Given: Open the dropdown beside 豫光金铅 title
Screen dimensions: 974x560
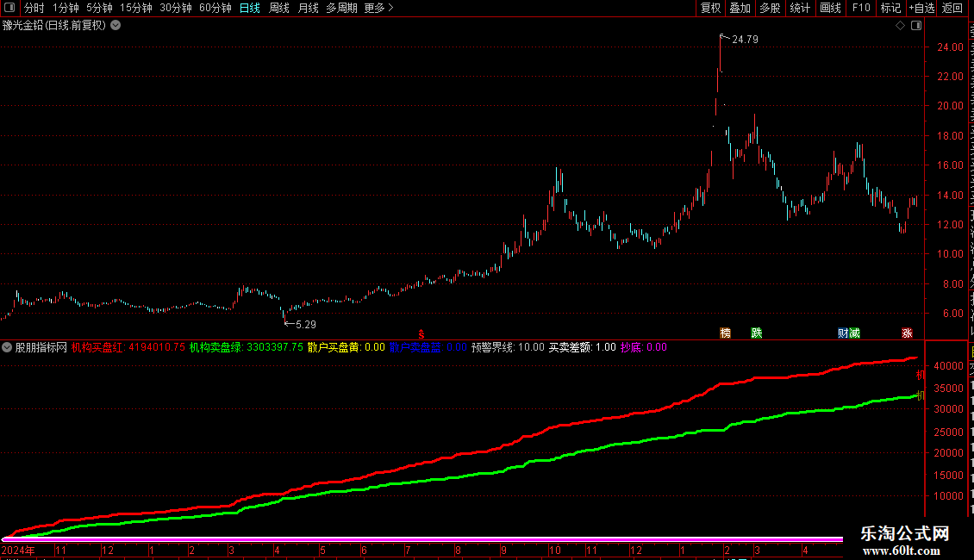Looking at the screenshot, I should click(116, 26).
